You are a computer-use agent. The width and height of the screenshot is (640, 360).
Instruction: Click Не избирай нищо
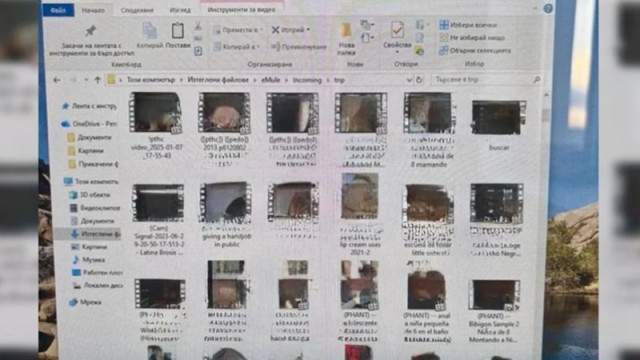pyautogui.click(x=472, y=38)
